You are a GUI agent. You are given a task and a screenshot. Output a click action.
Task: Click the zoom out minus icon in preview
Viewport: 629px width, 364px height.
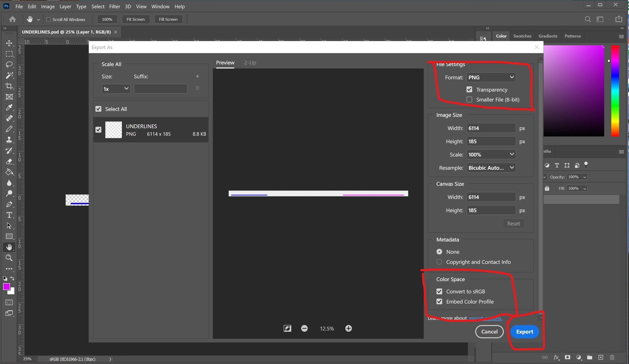point(304,328)
